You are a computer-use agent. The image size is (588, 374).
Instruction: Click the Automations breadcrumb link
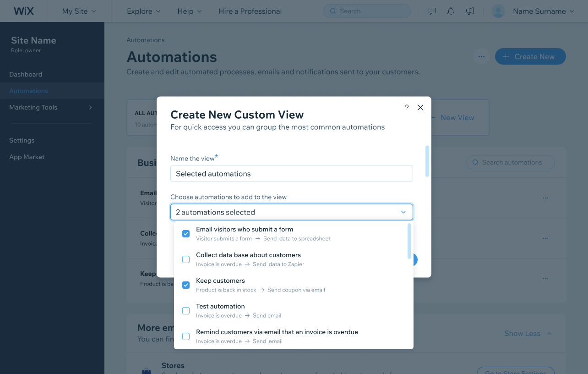click(x=146, y=40)
